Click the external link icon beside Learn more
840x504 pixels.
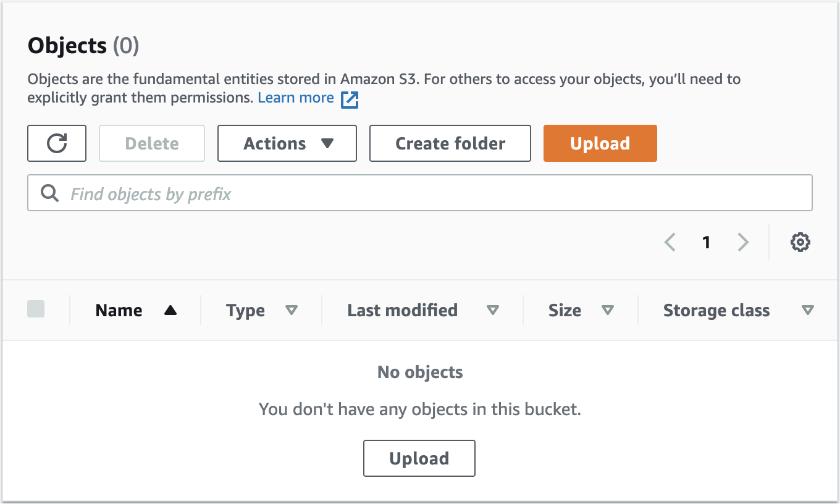pyautogui.click(x=350, y=99)
